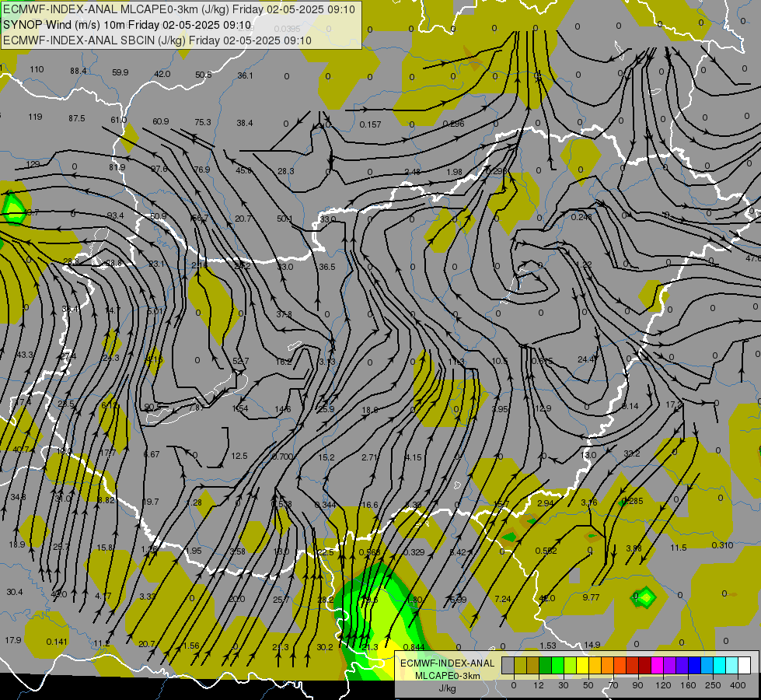Image resolution: width=761 pixels, height=700 pixels.
Task: Click the legend label 'ECMWF-INDEX-ANAL'
Action: [447, 663]
